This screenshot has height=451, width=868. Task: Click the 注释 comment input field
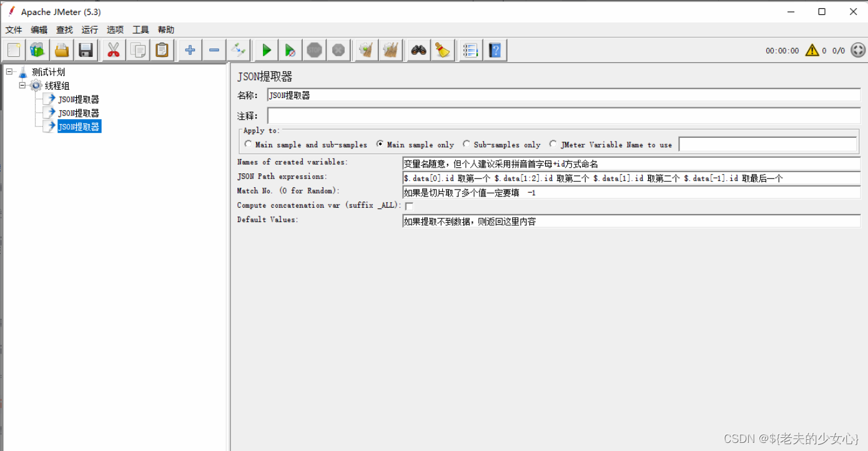coord(564,115)
